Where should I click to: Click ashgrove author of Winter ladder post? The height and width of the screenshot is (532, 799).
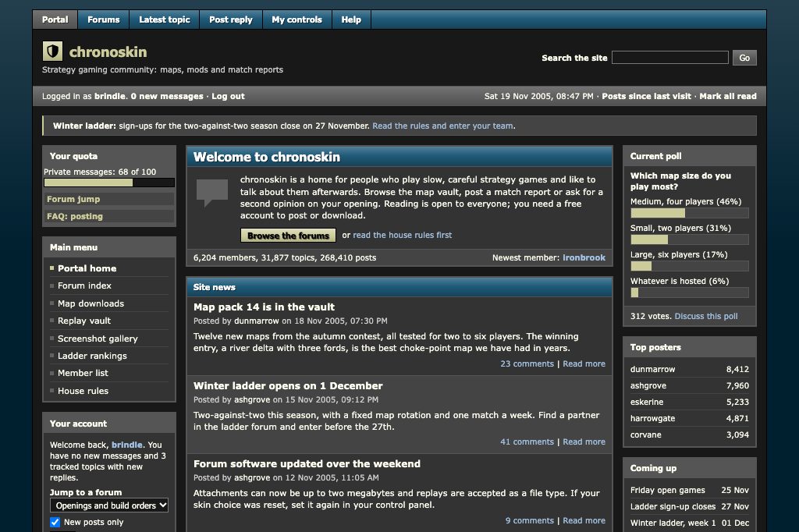(x=252, y=400)
